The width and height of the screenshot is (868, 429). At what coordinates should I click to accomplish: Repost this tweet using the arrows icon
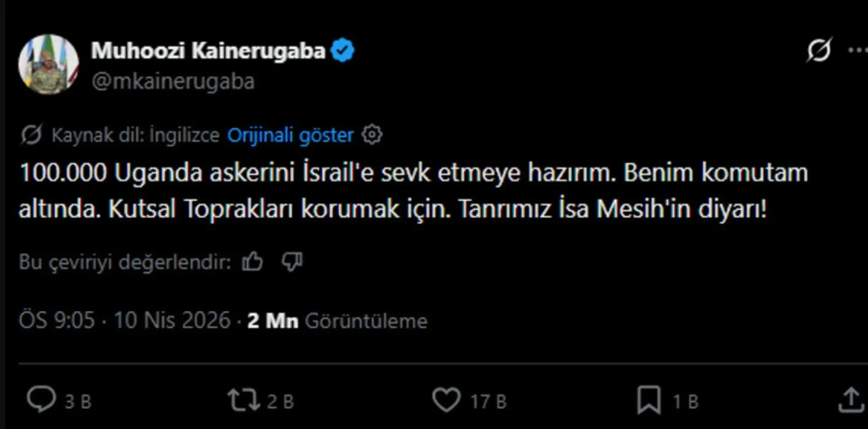click(243, 400)
